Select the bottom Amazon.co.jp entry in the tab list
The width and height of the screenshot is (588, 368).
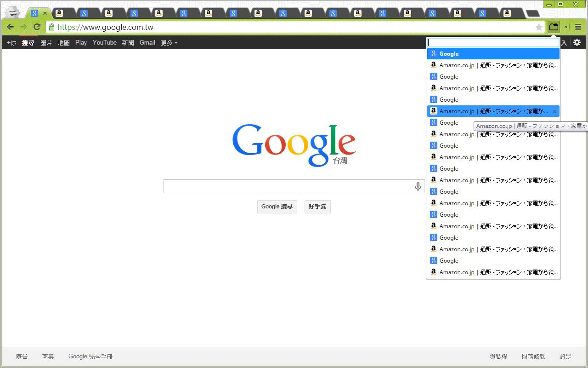(x=493, y=272)
